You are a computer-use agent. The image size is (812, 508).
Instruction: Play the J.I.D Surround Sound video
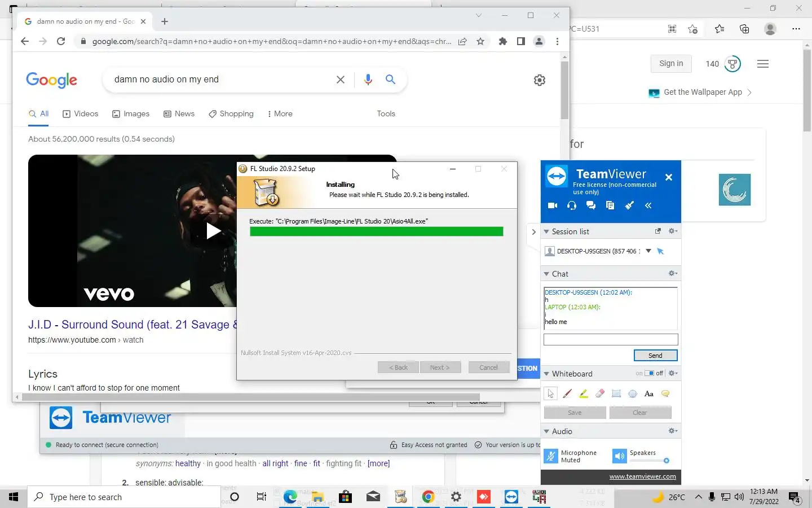pos(213,231)
